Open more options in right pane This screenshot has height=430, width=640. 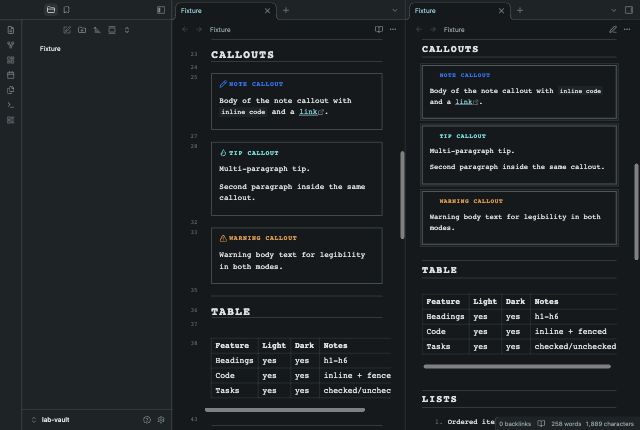(627, 29)
